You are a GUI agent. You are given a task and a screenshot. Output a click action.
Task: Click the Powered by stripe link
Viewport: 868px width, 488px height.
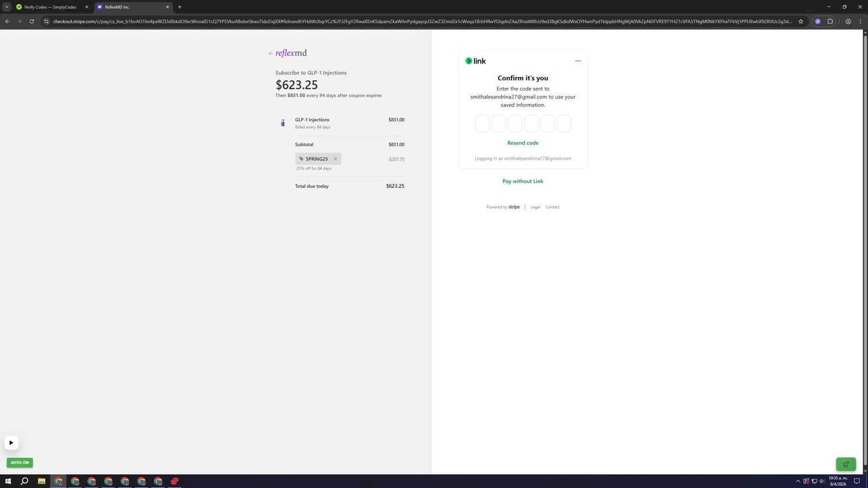tap(503, 207)
